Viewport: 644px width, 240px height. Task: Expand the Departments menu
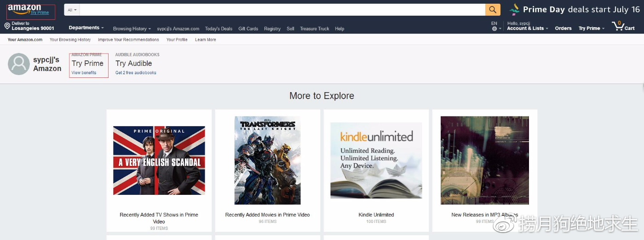point(86,28)
